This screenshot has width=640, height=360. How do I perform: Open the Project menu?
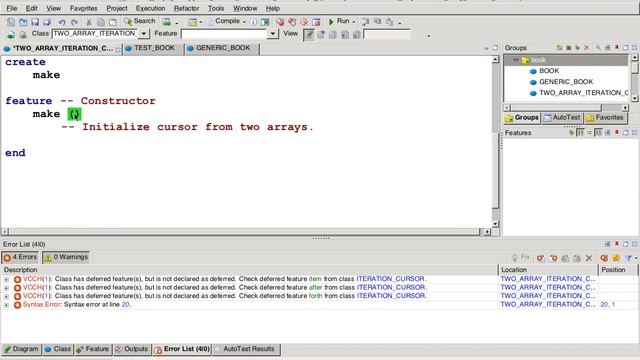[117, 8]
